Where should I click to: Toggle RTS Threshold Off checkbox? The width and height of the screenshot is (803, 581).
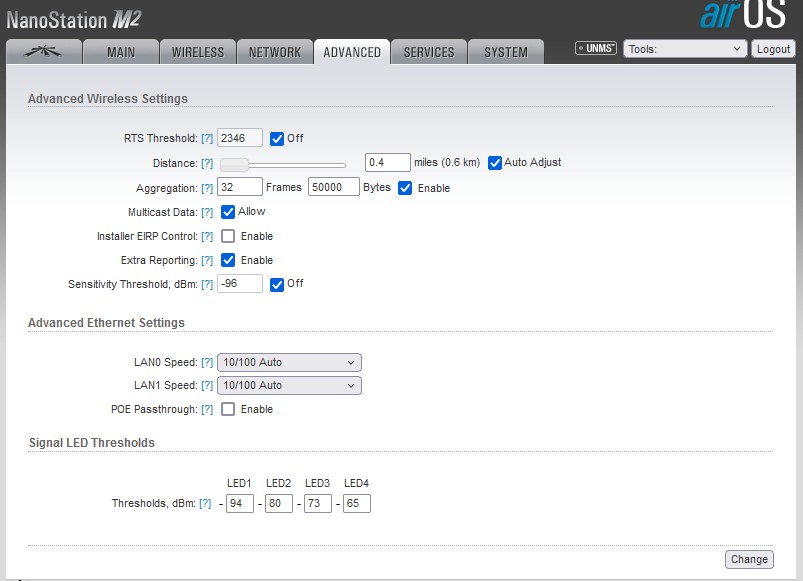[277, 139]
